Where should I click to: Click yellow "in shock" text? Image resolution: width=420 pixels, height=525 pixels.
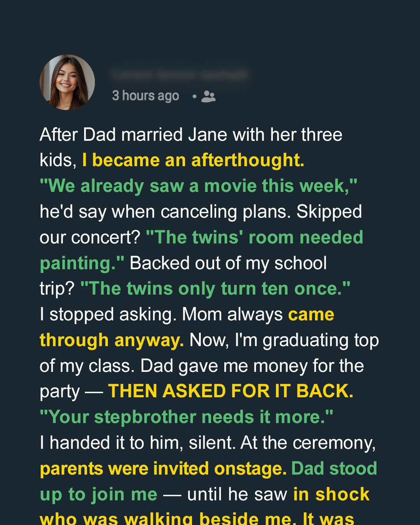click(331, 494)
